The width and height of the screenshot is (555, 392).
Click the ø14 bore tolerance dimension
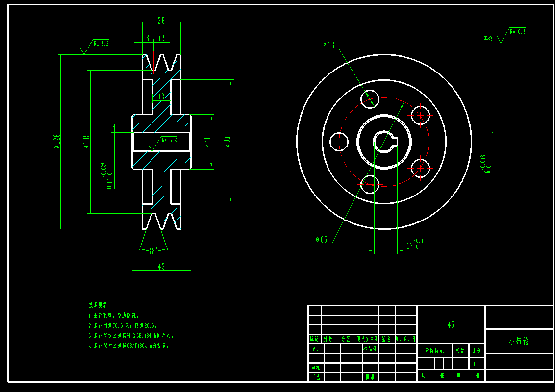click(x=107, y=176)
